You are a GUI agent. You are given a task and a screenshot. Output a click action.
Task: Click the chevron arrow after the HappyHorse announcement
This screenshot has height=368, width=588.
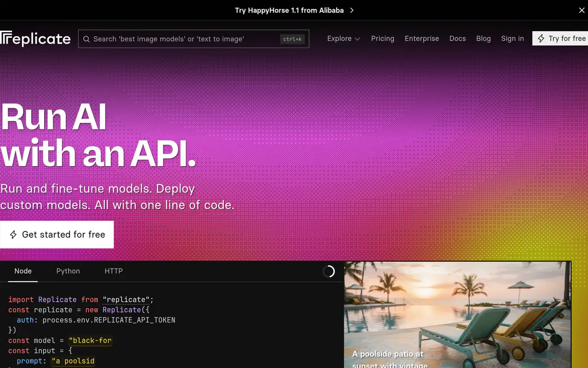tap(351, 10)
